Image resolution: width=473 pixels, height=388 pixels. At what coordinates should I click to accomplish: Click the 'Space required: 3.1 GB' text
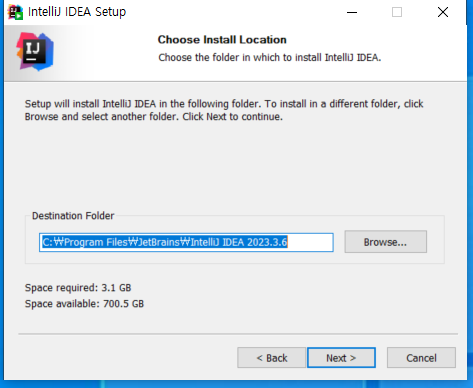pos(78,288)
